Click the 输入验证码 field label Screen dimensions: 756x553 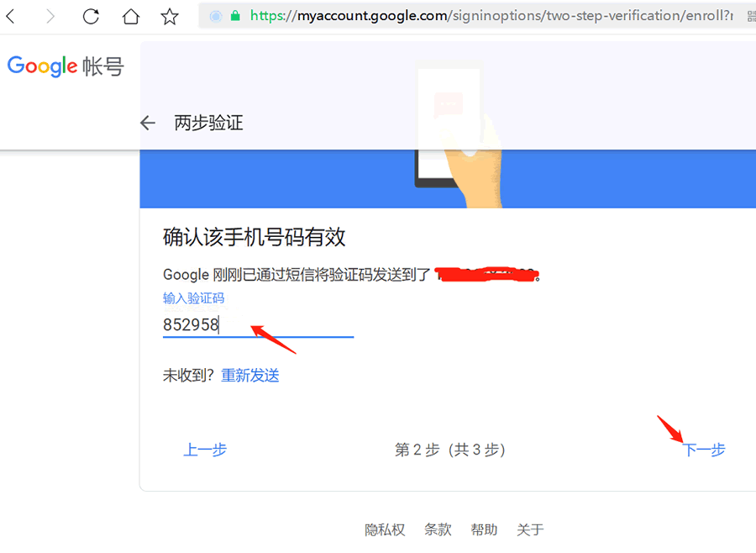tap(193, 298)
